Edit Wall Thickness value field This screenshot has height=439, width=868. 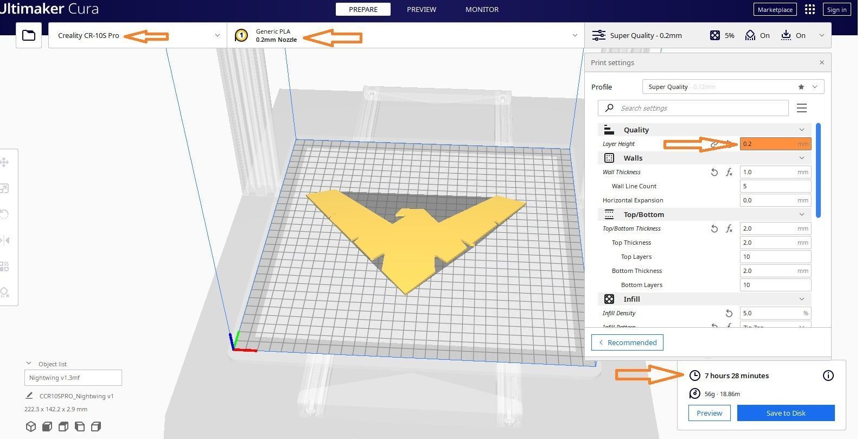775,172
